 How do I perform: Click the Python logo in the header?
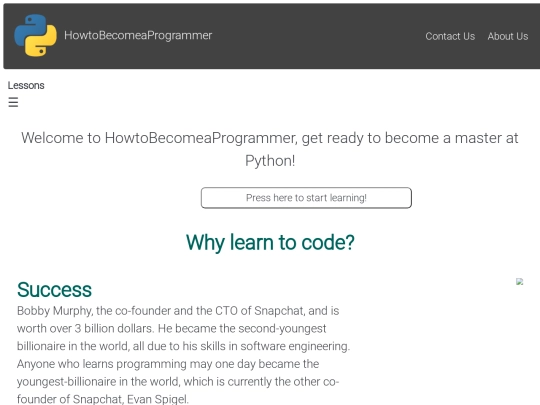pos(35,35)
